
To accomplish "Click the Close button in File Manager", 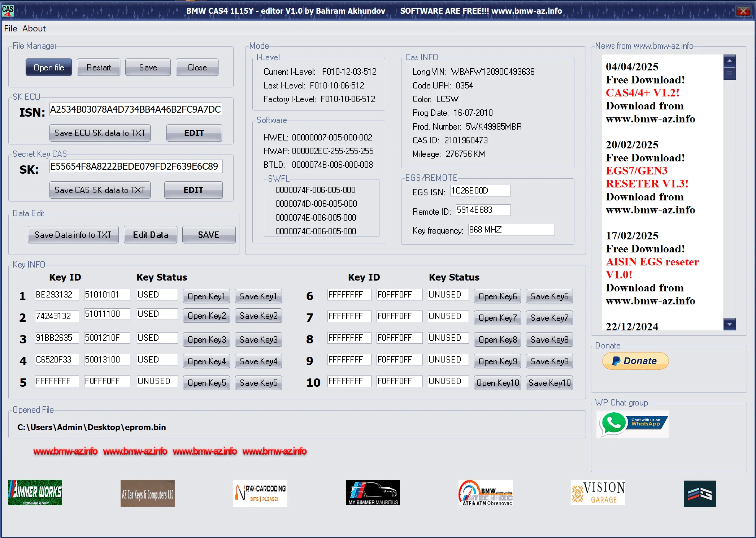I will (x=197, y=67).
